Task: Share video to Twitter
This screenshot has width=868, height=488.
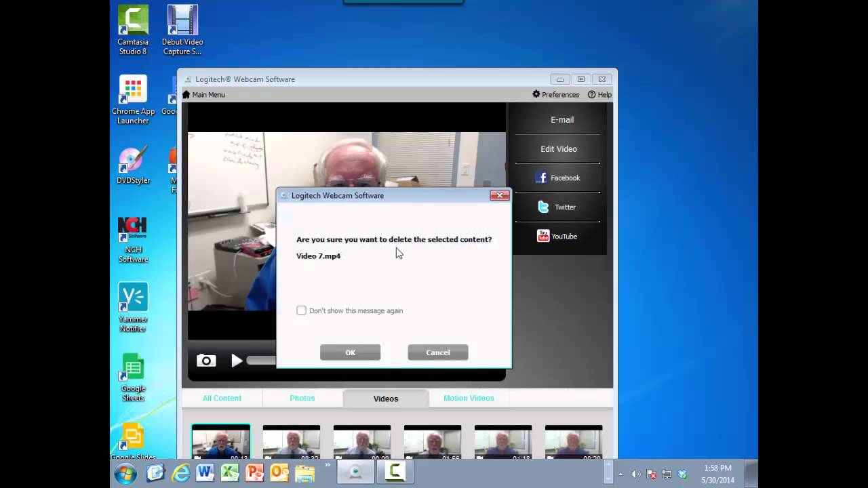Action: point(558,207)
